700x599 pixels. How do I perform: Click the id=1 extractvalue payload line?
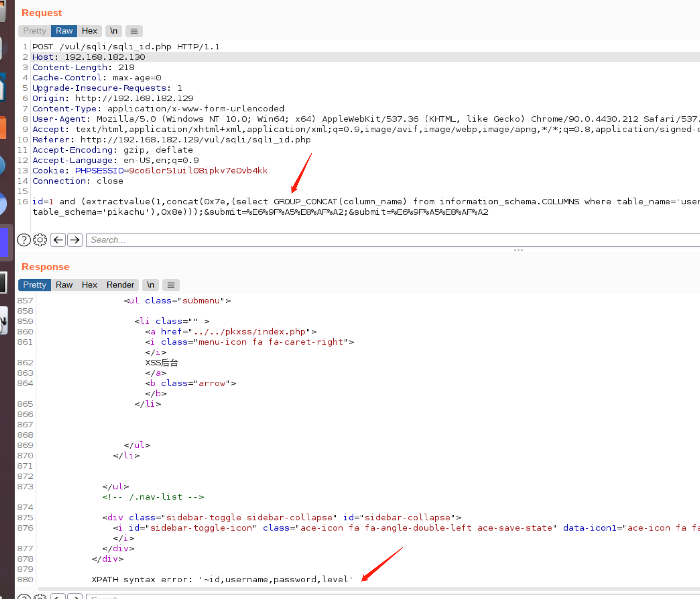(366, 201)
